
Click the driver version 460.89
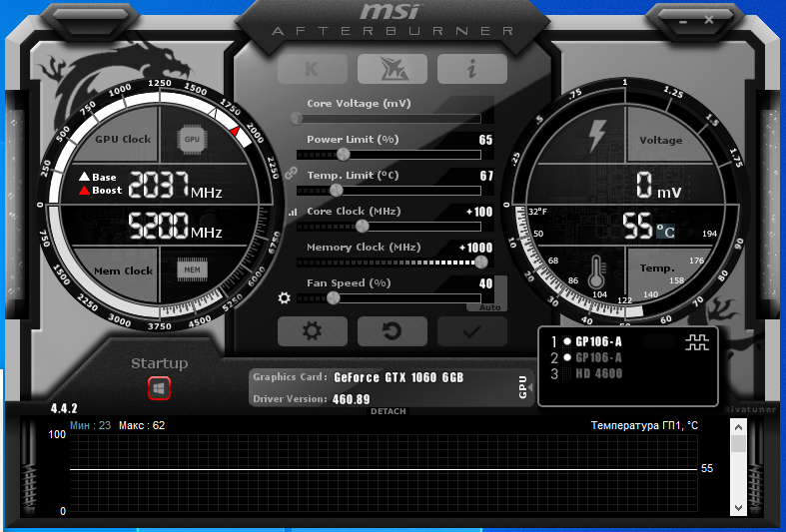tap(351, 399)
